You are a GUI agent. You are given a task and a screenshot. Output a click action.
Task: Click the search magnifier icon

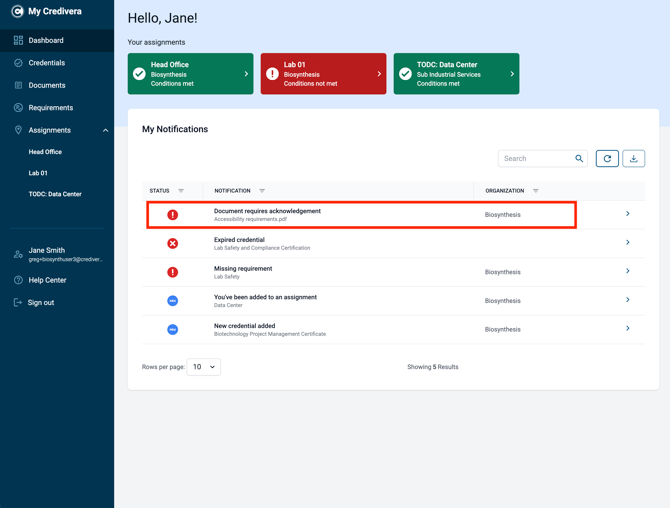click(x=579, y=159)
